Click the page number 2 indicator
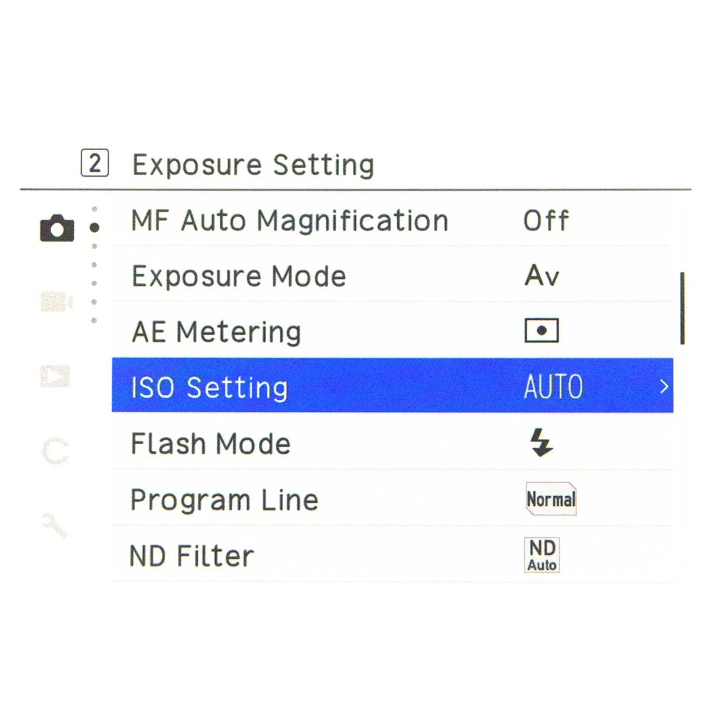Screen dimensions: 728x728 [x=95, y=163]
